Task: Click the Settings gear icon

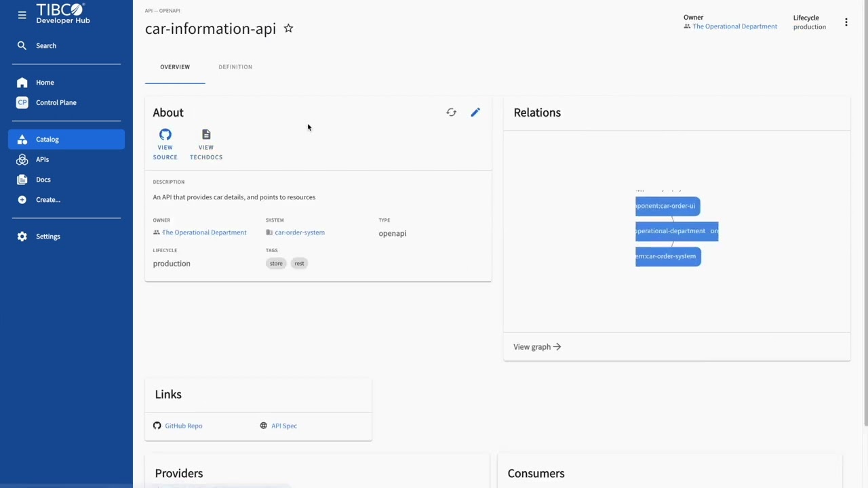Action: click(22, 237)
